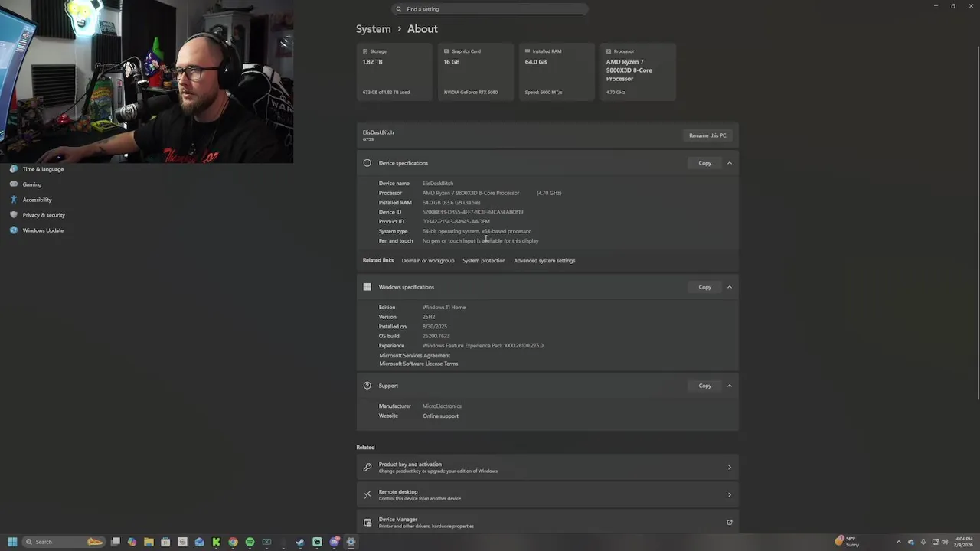Open Steam from the taskbar
The width and height of the screenshot is (980, 551).
300,542
